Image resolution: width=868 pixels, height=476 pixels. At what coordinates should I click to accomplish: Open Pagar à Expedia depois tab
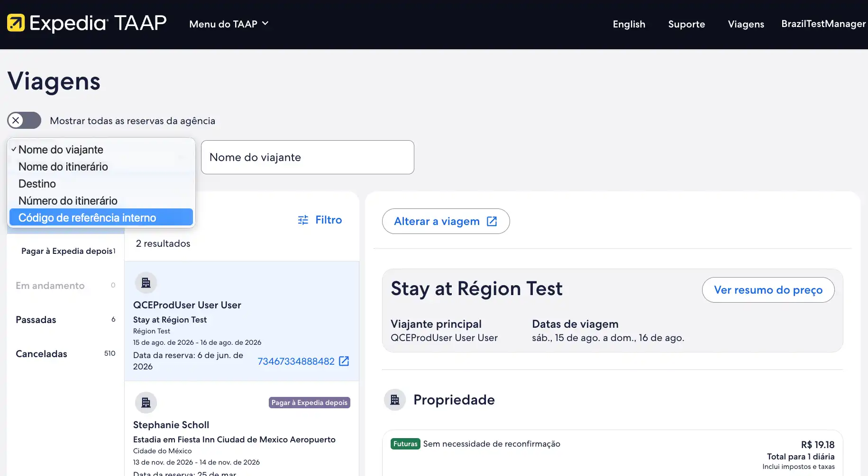pyautogui.click(x=66, y=251)
